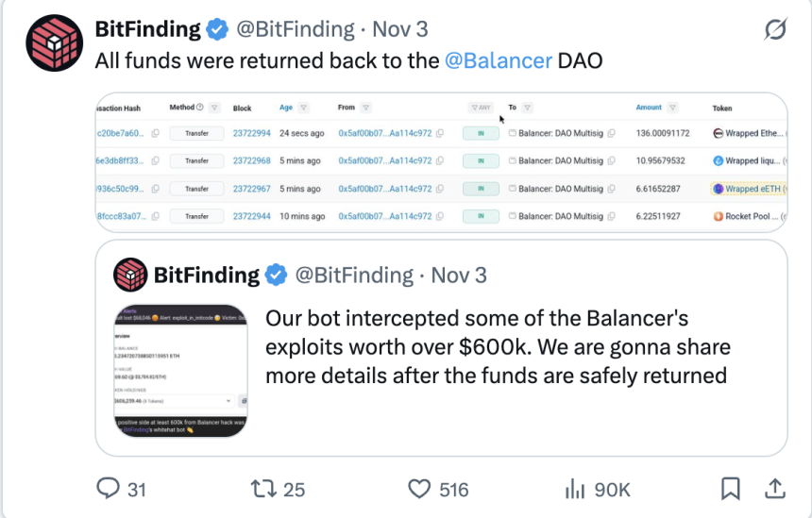812x518 pixels.
Task: Open the Method column filter
Action: [x=214, y=108]
